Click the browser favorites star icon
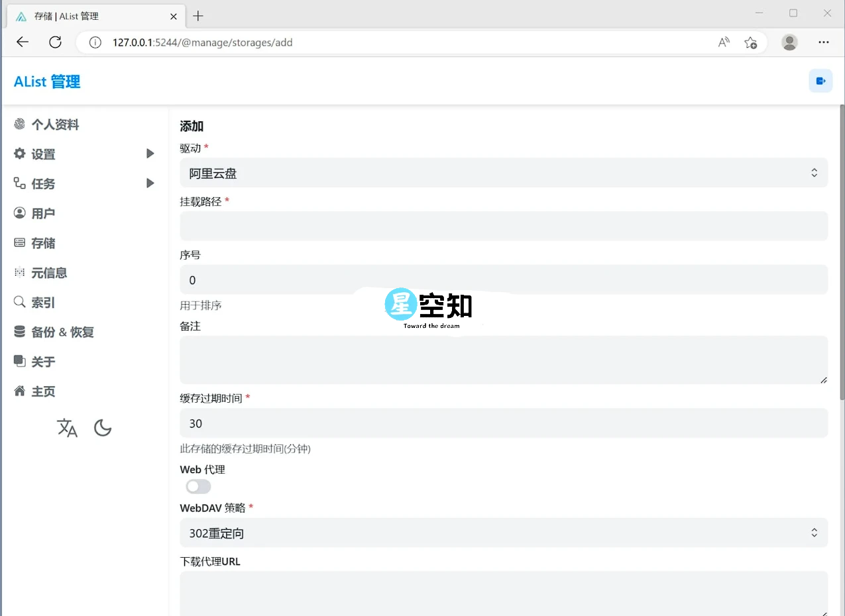The height and width of the screenshot is (616, 845). (x=751, y=42)
